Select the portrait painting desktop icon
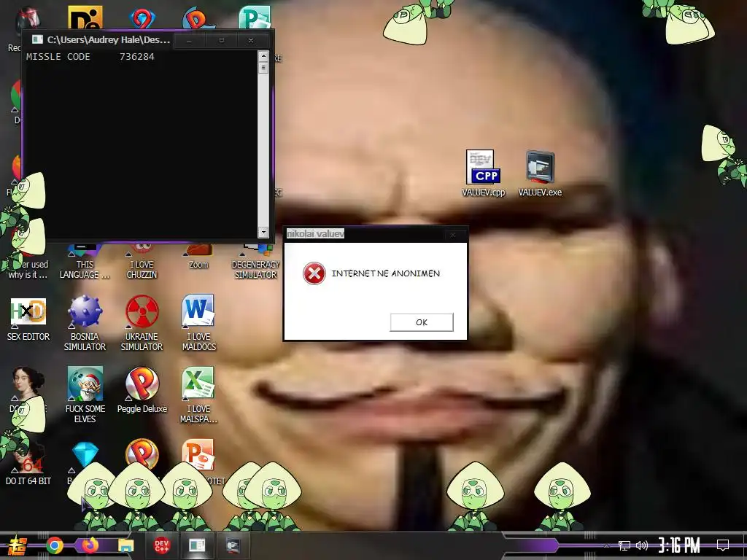 [x=28, y=384]
